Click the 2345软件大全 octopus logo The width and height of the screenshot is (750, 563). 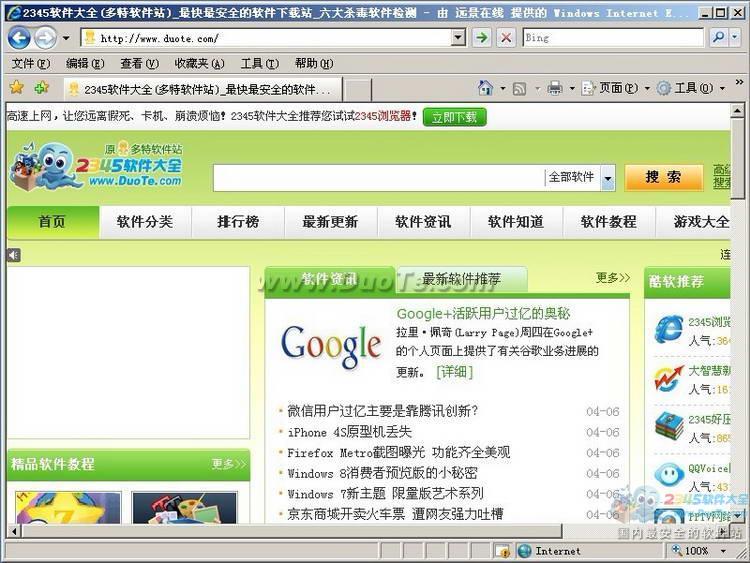(96, 165)
